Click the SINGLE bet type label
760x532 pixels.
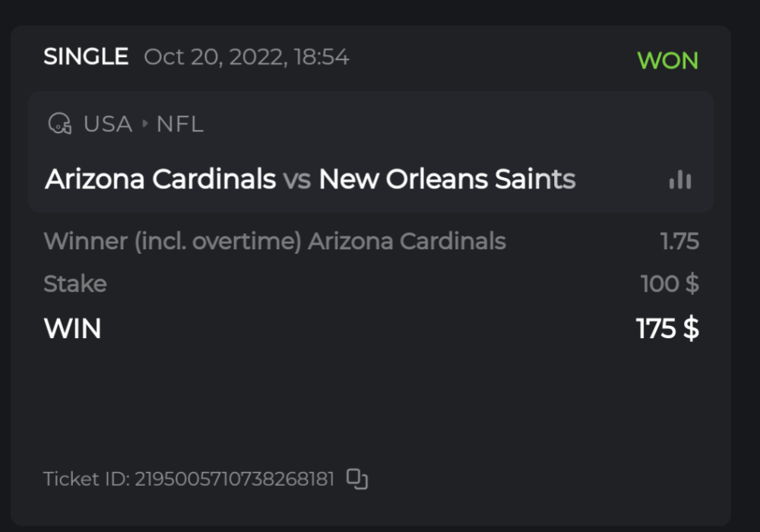pyautogui.click(x=86, y=57)
